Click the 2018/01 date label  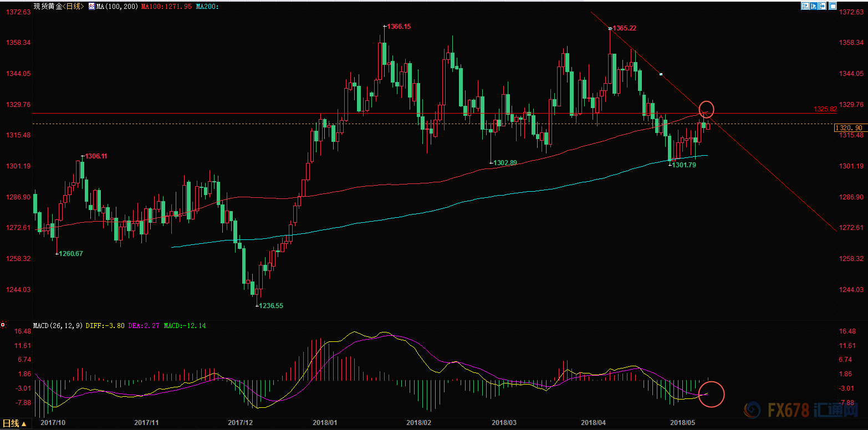[325, 422]
